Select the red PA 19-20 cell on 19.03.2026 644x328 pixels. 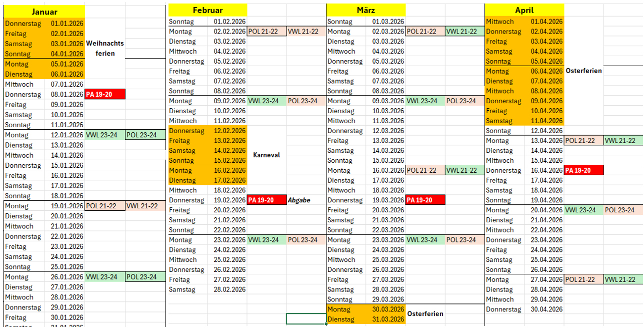click(425, 200)
